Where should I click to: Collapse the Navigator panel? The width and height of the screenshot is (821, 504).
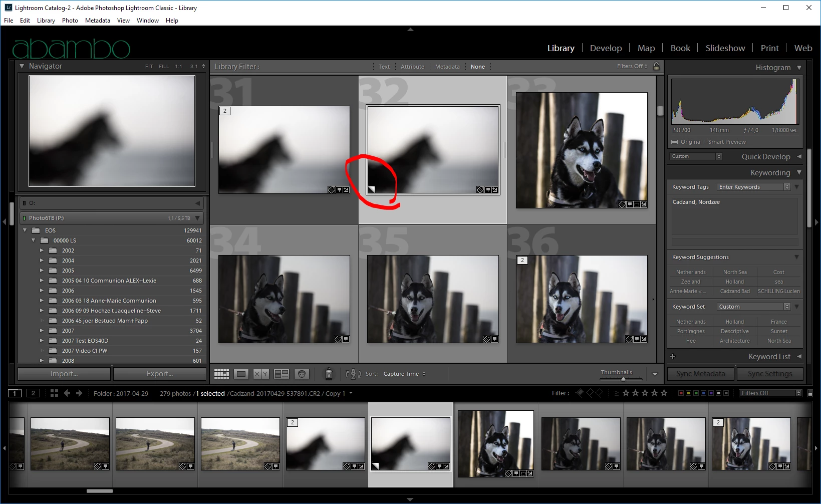[x=22, y=66]
